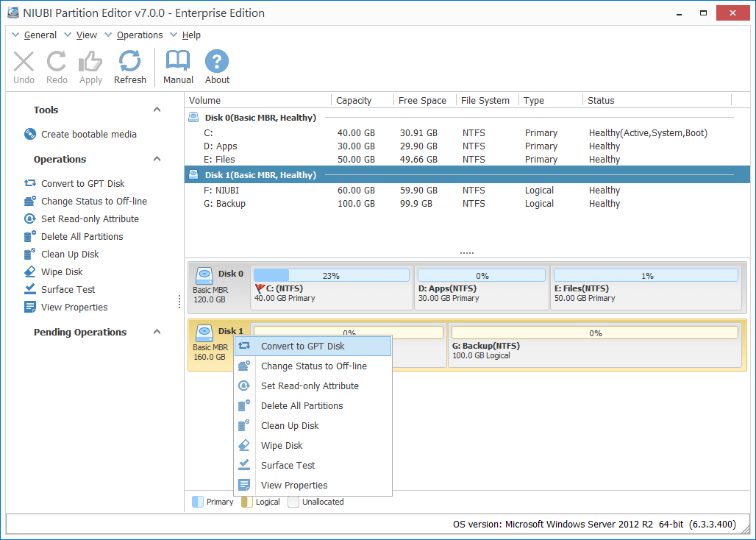Select the F: NIUBI volume row
Image resolution: width=756 pixels, height=540 pixels.
467,190
